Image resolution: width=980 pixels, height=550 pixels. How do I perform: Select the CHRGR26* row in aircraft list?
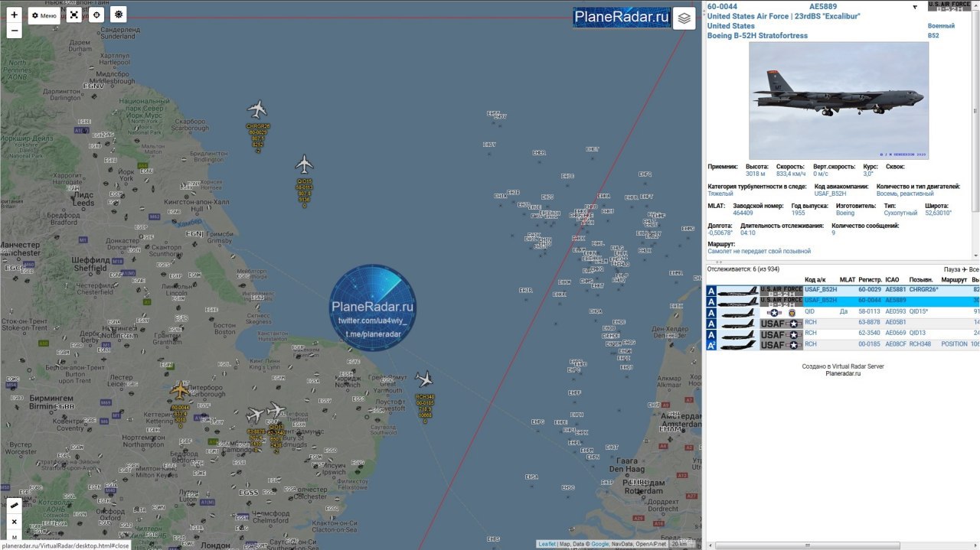click(842, 290)
